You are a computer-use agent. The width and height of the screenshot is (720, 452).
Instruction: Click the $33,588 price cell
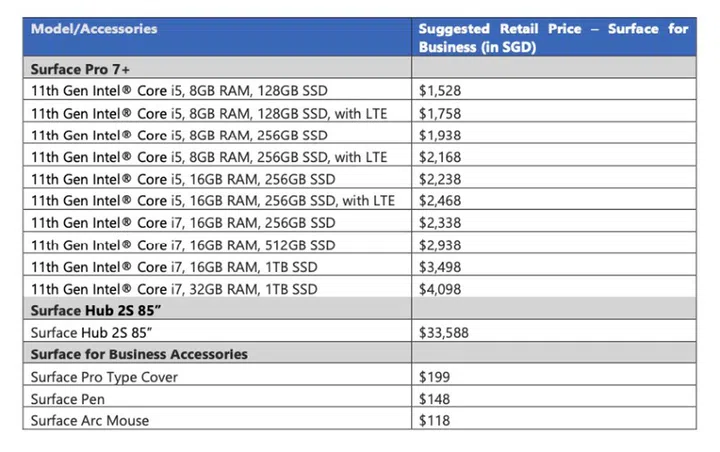(445, 333)
